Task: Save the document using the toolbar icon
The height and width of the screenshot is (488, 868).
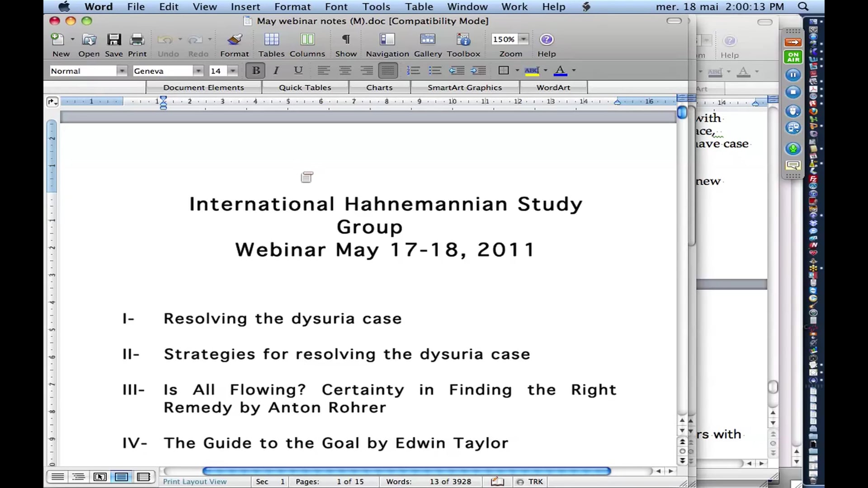Action: (x=113, y=40)
